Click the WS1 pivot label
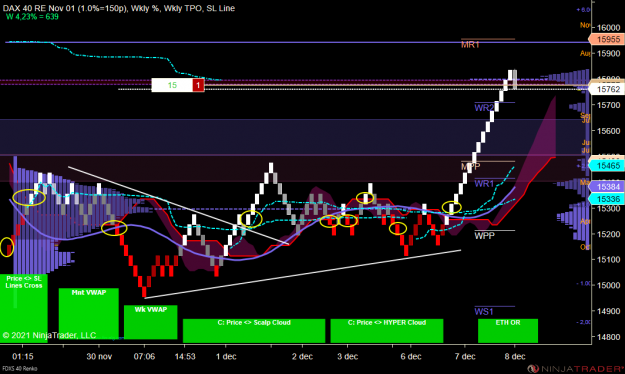 tap(484, 311)
